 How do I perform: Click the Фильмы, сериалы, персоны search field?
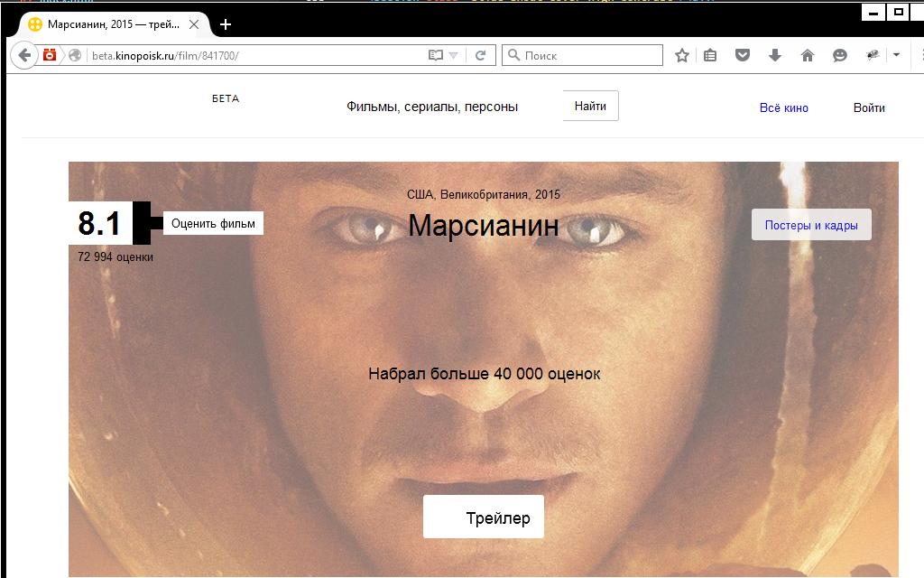click(x=432, y=107)
